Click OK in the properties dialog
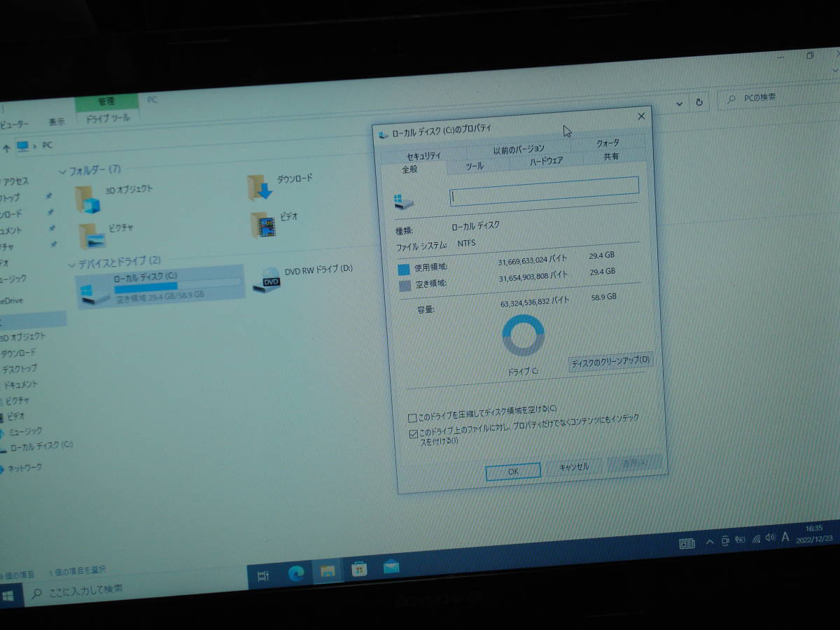840x630 pixels. click(x=513, y=472)
